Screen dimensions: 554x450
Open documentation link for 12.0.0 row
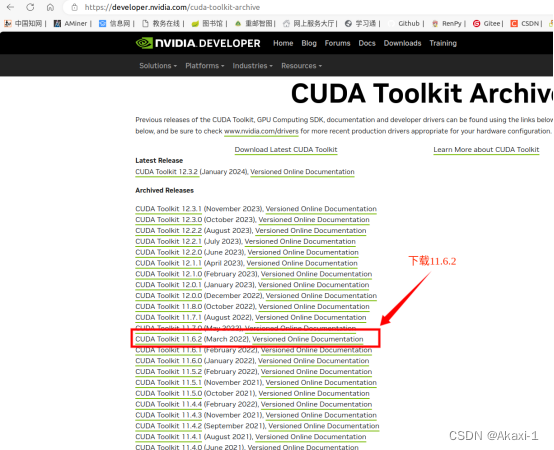point(321,296)
